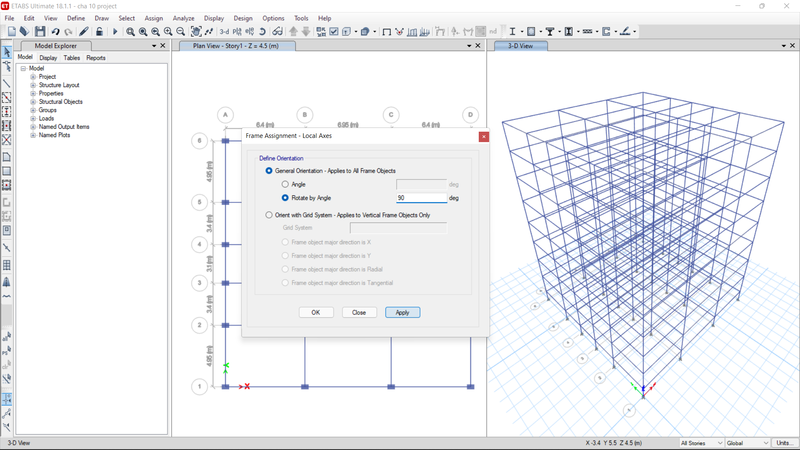This screenshot has width=800, height=450.
Task: Select the Angle radio button
Action: click(285, 184)
